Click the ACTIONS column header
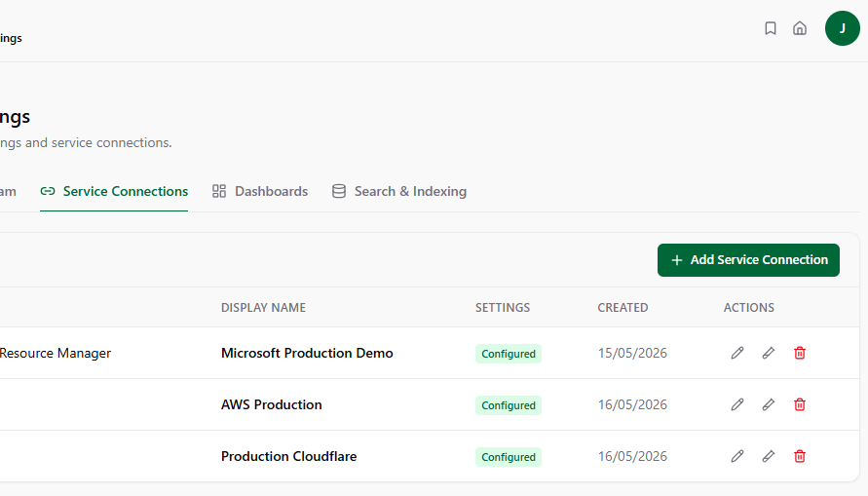Screen dimensions: 868x496 749,308
